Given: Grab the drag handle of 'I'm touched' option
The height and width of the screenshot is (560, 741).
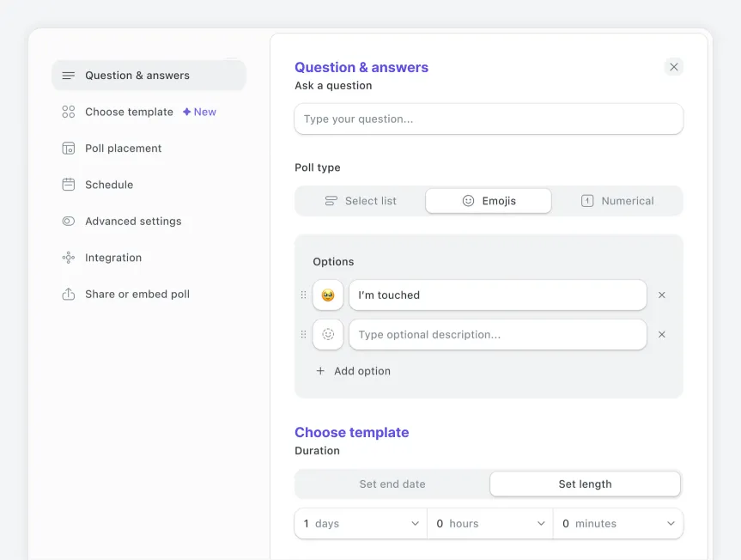Looking at the screenshot, I should pyautogui.click(x=303, y=295).
